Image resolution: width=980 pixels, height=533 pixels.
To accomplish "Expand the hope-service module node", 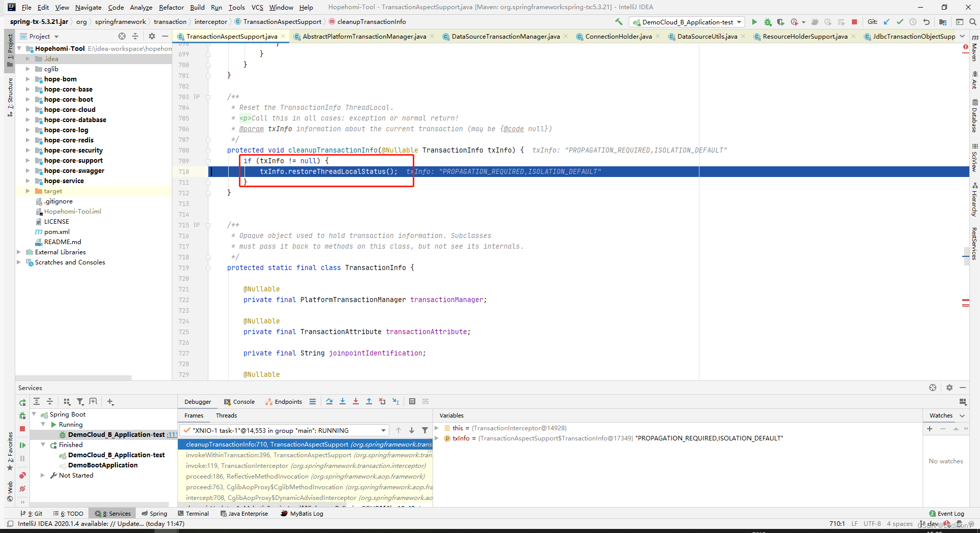I will pyautogui.click(x=28, y=181).
